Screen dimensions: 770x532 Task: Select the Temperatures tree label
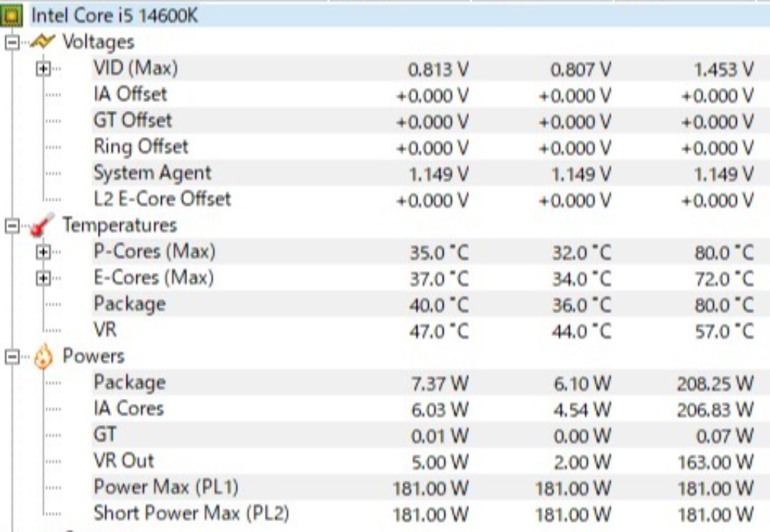(x=119, y=225)
